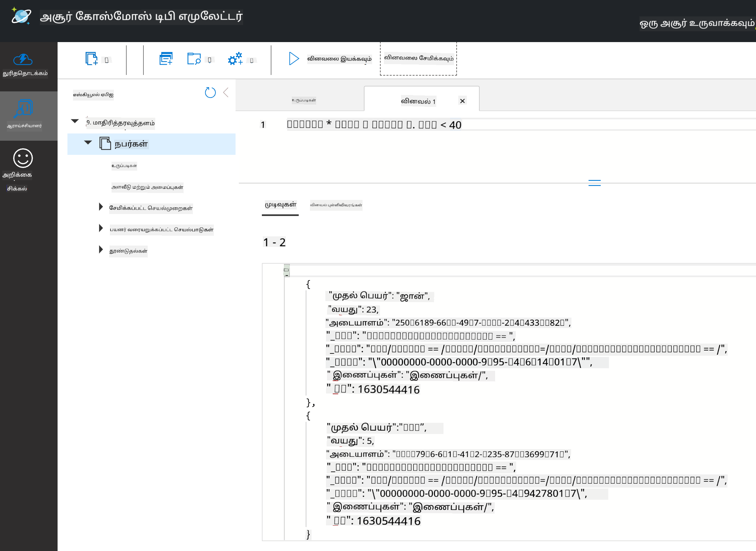Click அறிக்கை சிக்கல் sidebar label
This screenshot has width=756, height=551.
click(17, 182)
